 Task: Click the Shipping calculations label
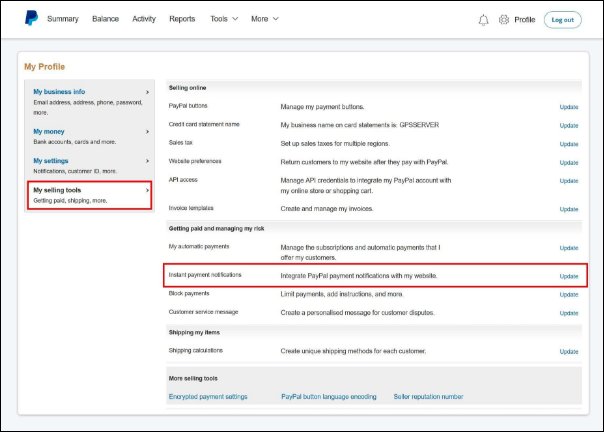pos(196,350)
